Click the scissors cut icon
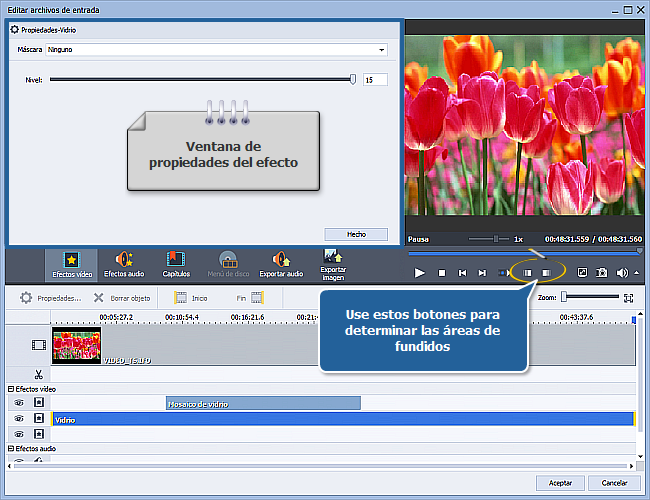The height and width of the screenshot is (500, 650). [38, 374]
